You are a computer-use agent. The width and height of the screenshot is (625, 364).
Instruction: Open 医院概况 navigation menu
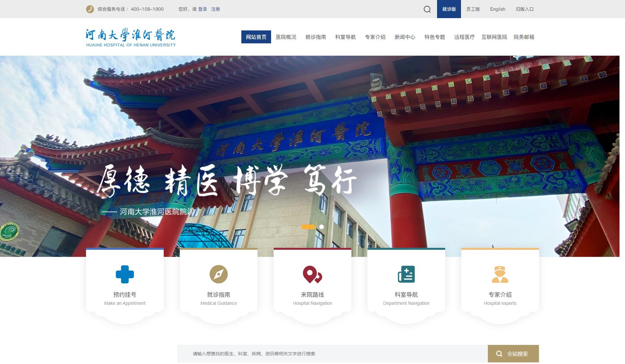[286, 37]
